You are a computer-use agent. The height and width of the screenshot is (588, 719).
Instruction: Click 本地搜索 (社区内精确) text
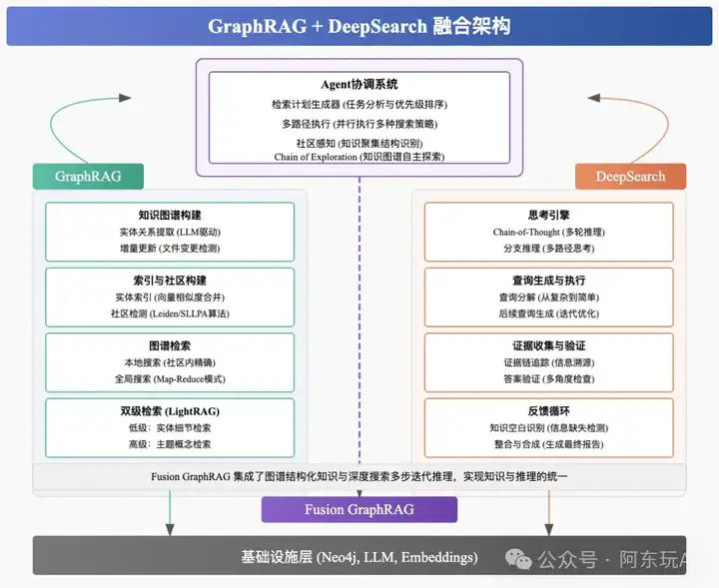(x=170, y=362)
